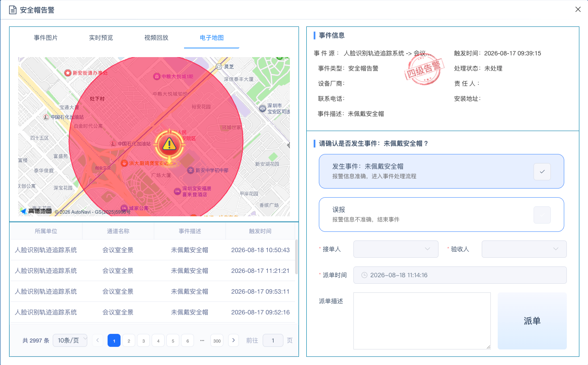Click 所属单位 column header

(x=46, y=231)
